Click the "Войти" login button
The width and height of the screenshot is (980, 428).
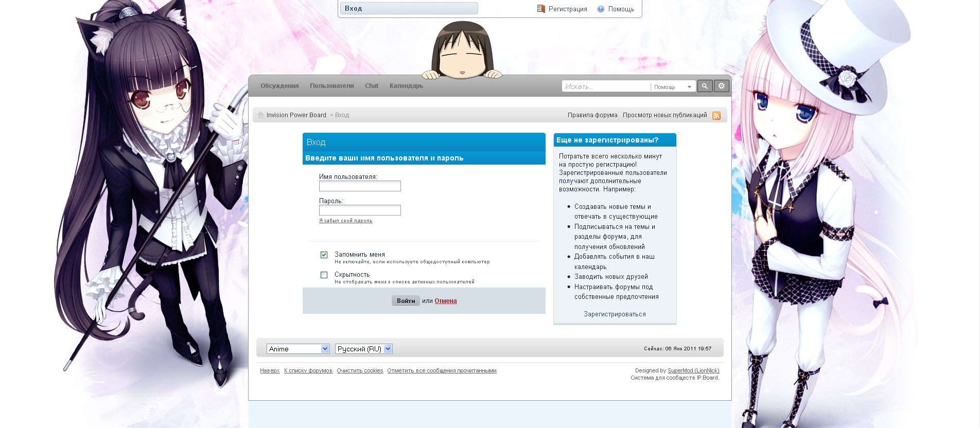click(x=406, y=301)
